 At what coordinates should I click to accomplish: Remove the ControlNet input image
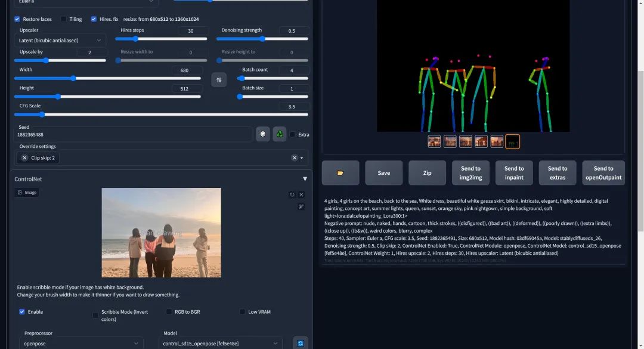click(x=301, y=194)
